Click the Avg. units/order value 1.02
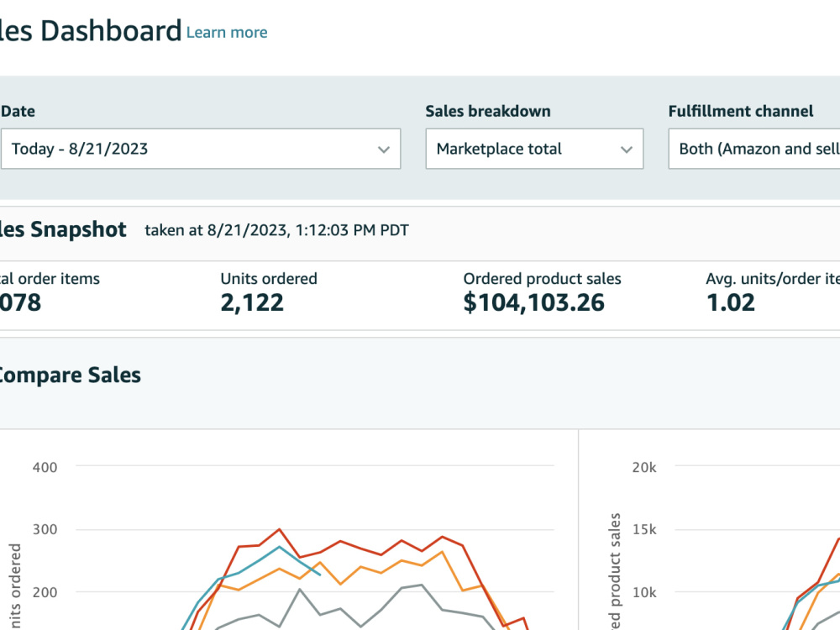840x630 pixels. pos(730,302)
